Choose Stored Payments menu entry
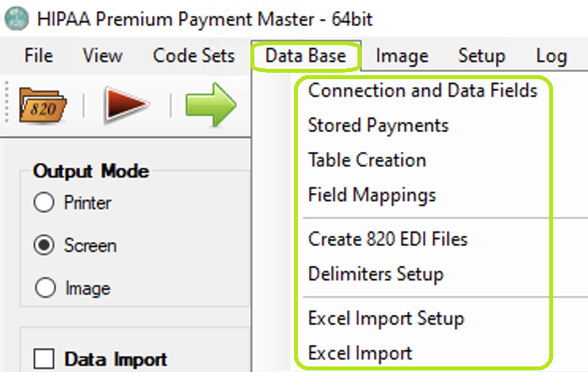 tap(378, 125)
